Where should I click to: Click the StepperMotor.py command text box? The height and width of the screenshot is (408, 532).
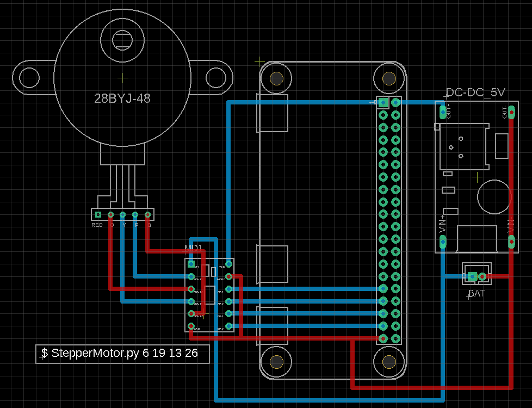tap(122, 354)
